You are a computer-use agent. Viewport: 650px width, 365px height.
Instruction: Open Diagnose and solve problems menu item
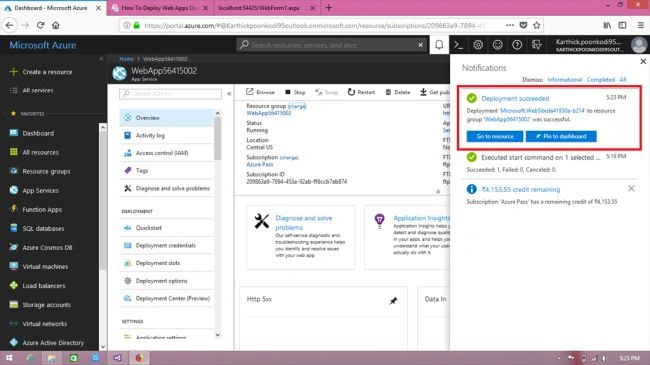[167, 188]
